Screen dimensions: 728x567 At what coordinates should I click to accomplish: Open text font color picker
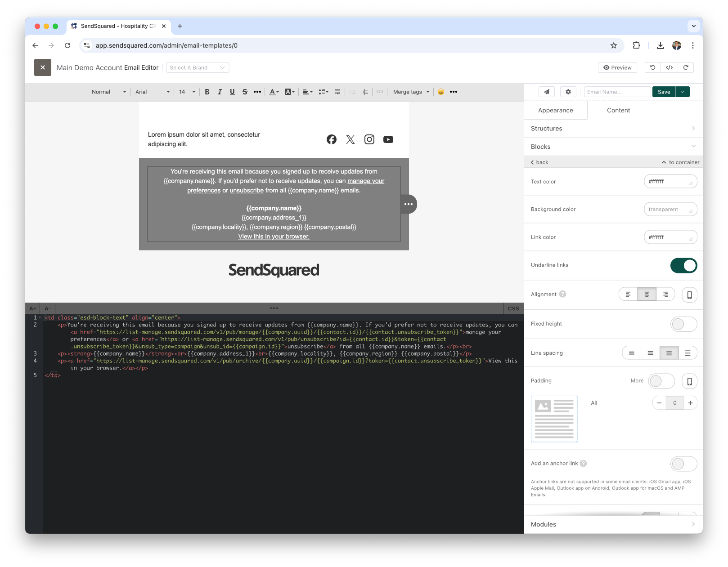(x=274, y=92)
